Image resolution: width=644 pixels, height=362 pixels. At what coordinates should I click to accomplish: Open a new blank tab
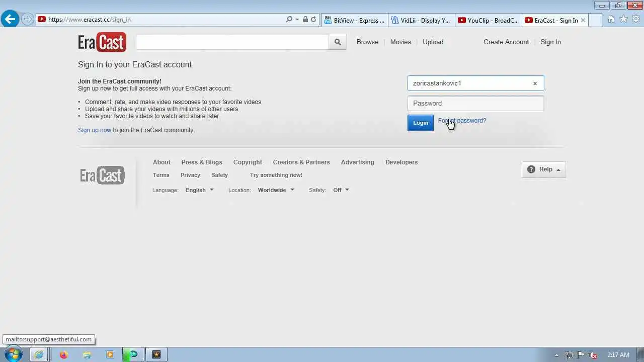pos(595,20)
